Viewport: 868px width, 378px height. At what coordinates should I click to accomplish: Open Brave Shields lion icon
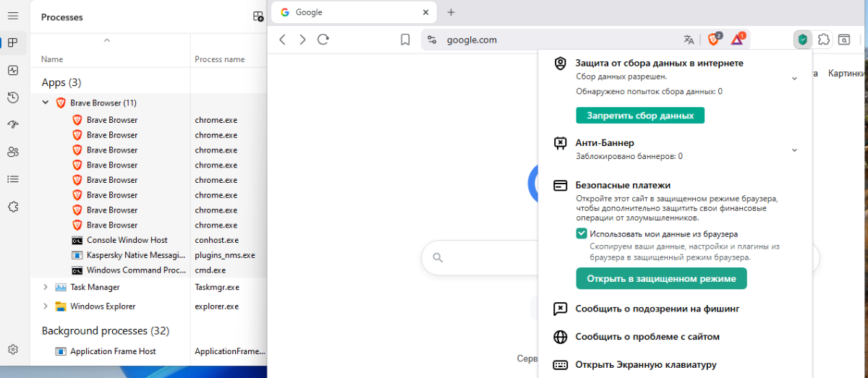[x=714, y=39]
